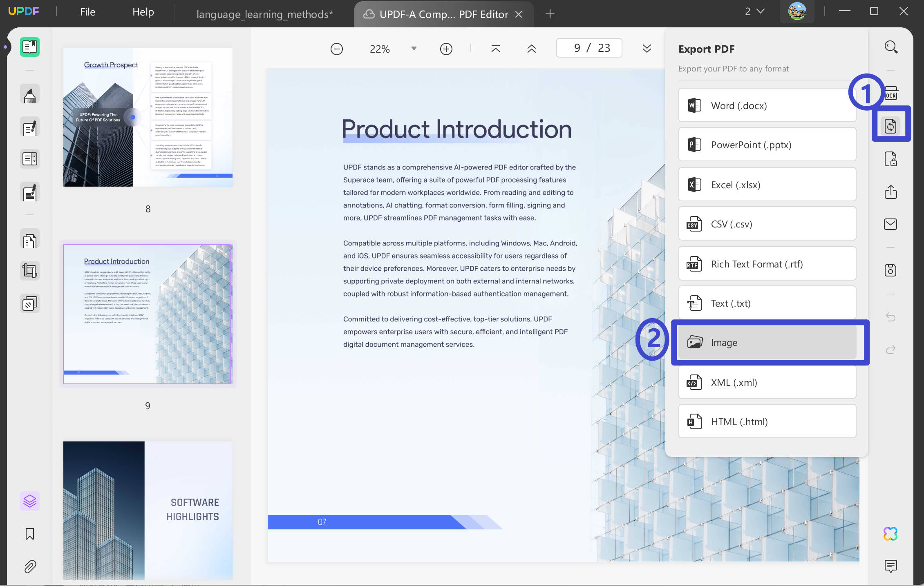Jump to the last page using double-chevron

pyautogui.click(x=647, y=48)
